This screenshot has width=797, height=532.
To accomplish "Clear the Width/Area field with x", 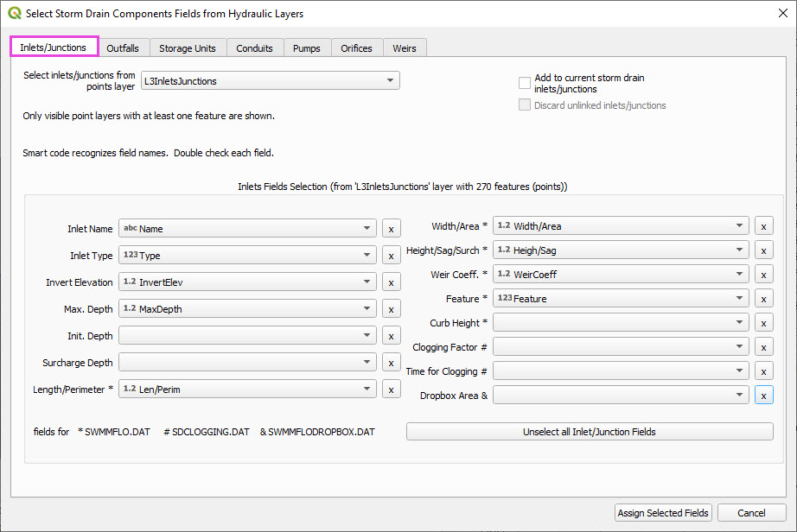I will pyautogui.click(x=763, y=226).
